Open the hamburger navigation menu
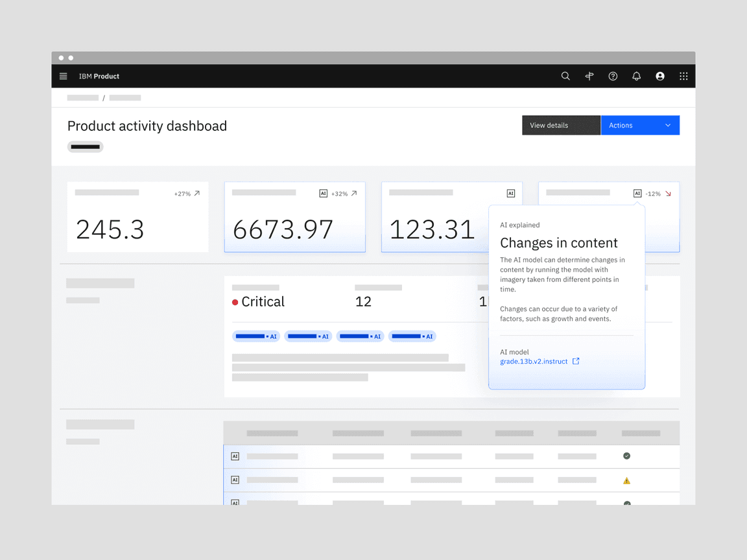 point(63,76)
